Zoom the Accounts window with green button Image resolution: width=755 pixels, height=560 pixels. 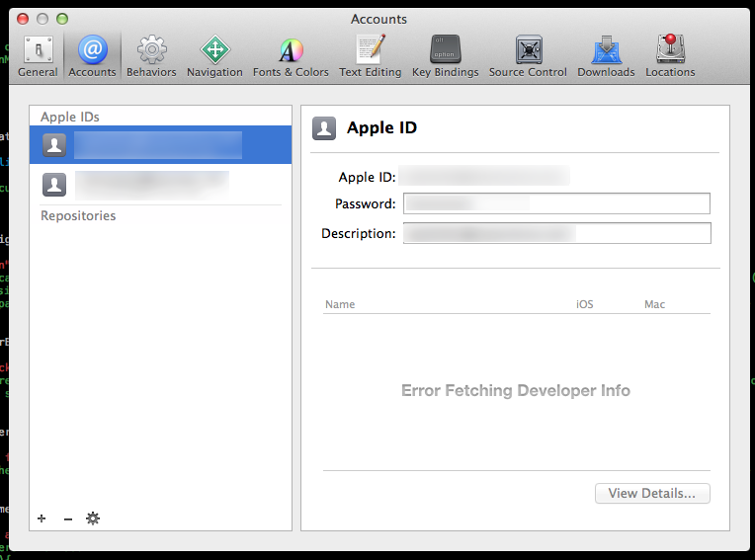pos(62,19)
